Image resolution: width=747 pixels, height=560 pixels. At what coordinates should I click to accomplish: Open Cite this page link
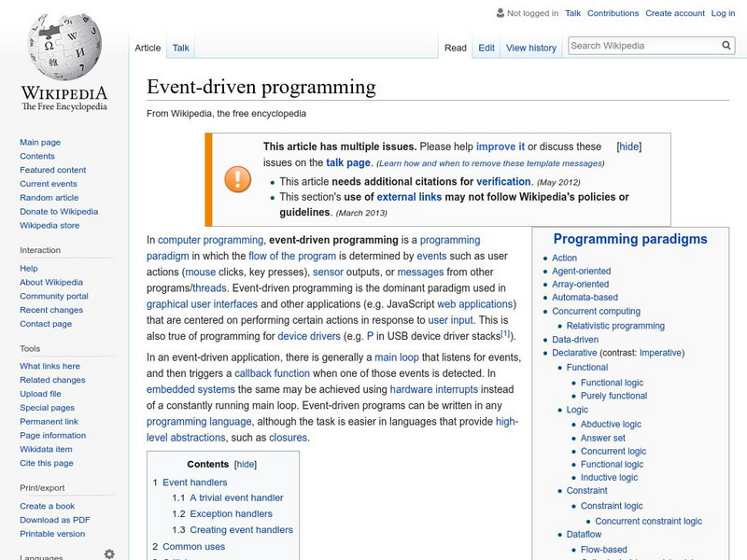point(47,462)
